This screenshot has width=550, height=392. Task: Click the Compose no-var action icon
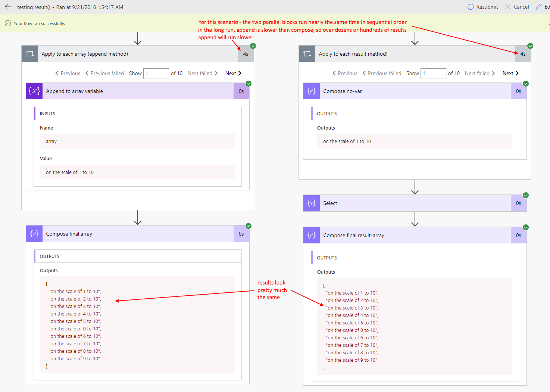point(312,91)
